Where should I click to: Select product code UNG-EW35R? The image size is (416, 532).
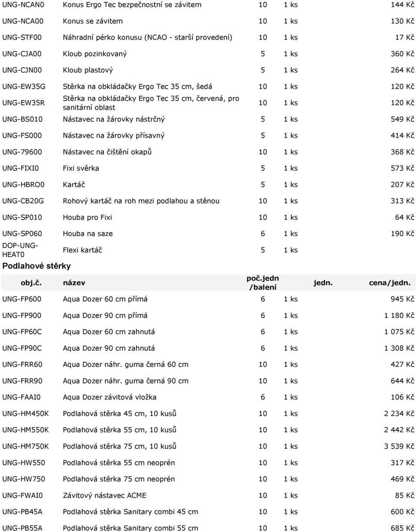(23, 102)
